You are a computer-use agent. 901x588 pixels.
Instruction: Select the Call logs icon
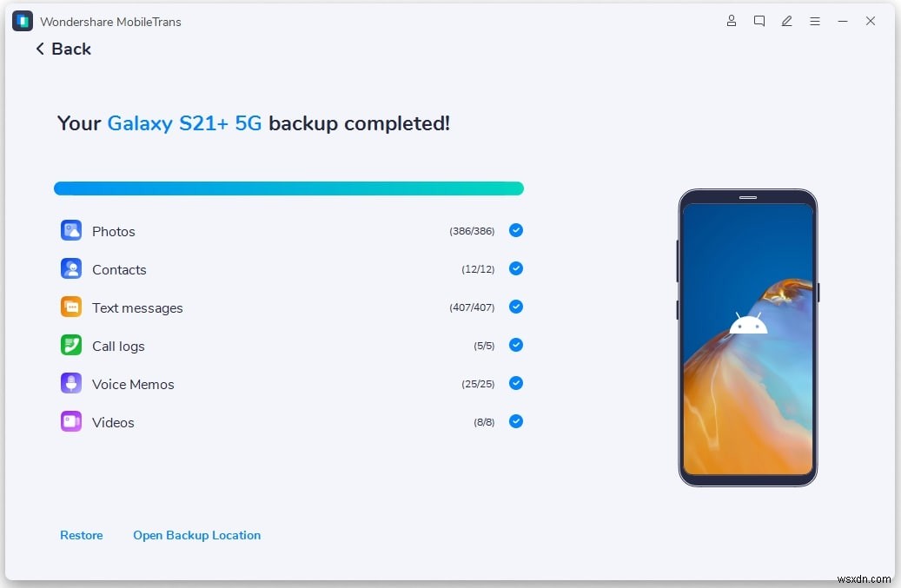70,345
